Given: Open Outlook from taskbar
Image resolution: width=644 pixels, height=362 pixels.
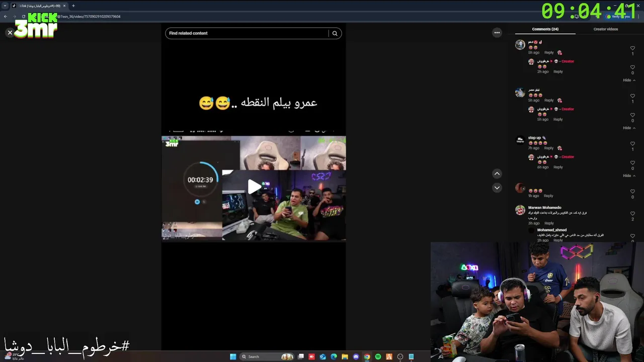Looking at the screenshot, I should 323,357.
